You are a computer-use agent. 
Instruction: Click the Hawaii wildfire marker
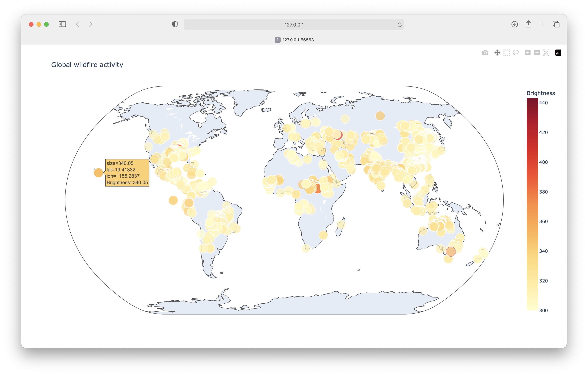tap(98, 173)
